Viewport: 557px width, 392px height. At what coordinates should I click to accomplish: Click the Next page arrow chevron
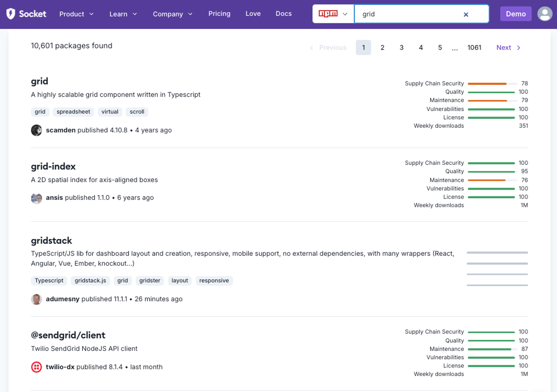[x=518, y=48]
